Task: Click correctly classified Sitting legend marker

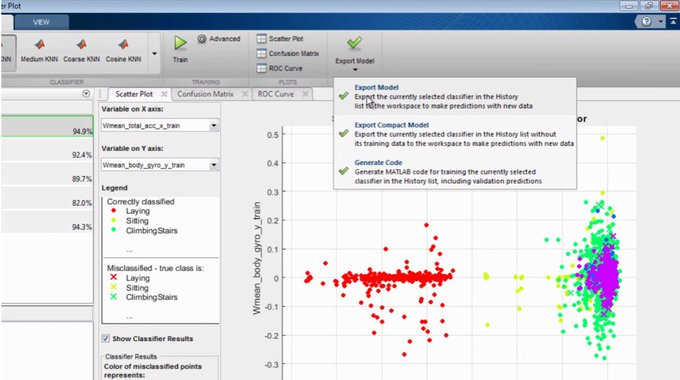Action: (x=114, y=220)
